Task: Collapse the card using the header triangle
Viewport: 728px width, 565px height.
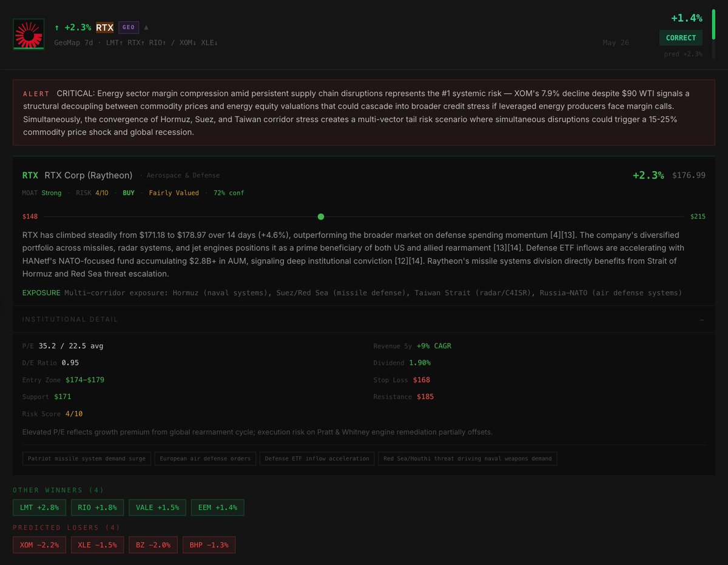Action: tap(146, 27)
